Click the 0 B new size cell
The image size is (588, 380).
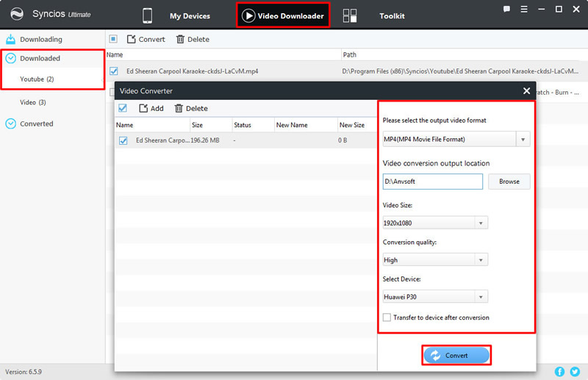pyautogui.click(x=343, y=140)
